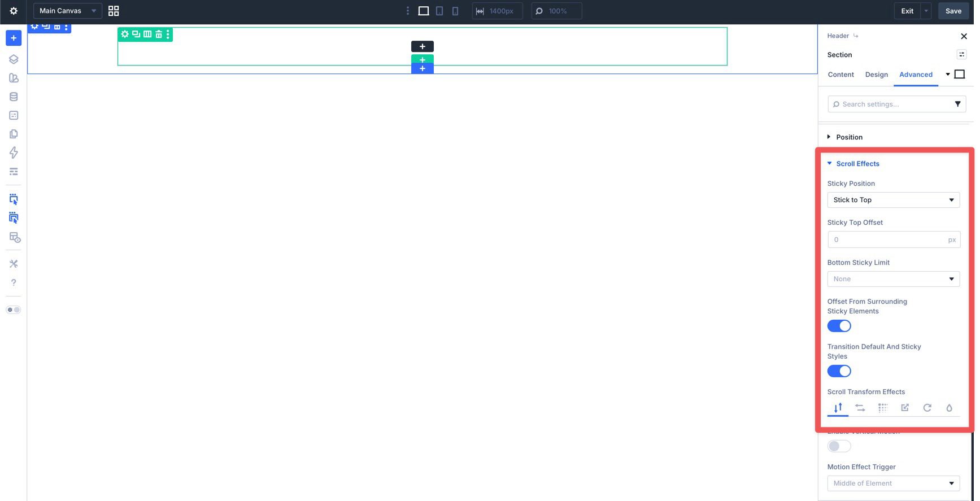Screen dimensions: 980x501
Task: Switch to tablet view
Action: coord(439,11)
